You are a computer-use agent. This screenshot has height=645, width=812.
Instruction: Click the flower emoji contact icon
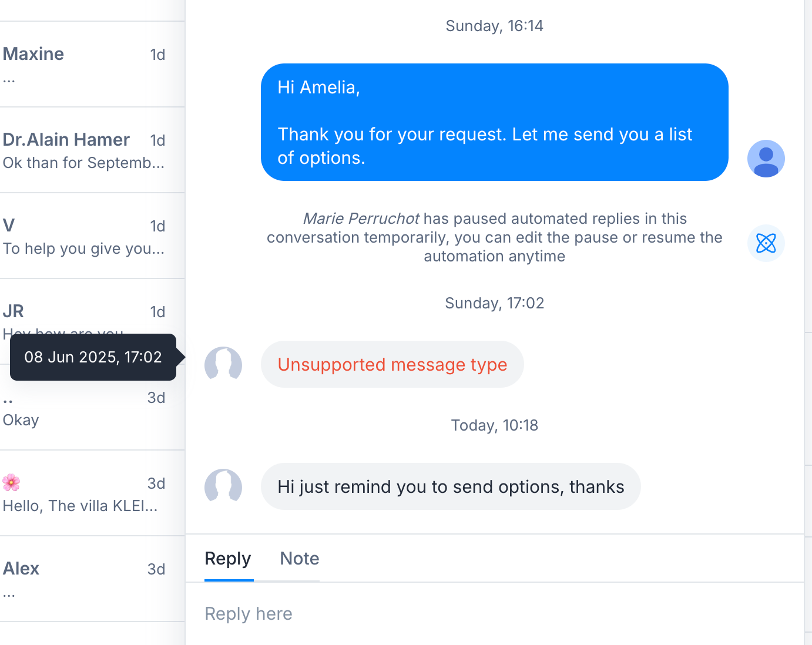point(11,483)
